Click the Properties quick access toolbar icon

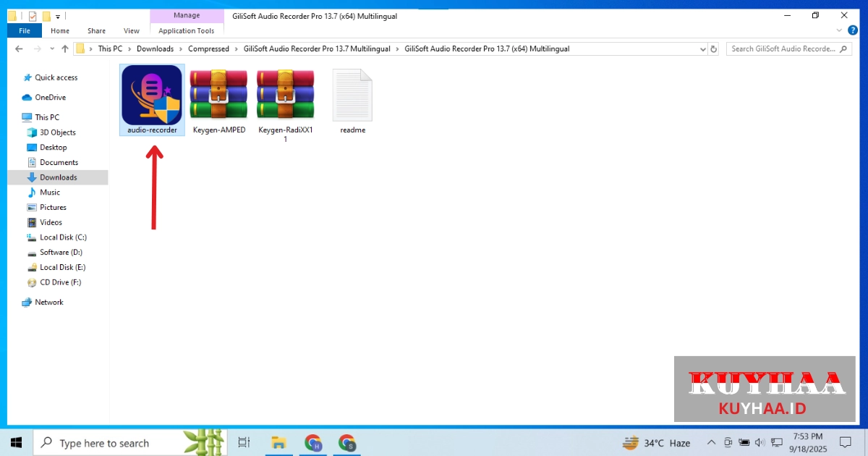(32, 15)
